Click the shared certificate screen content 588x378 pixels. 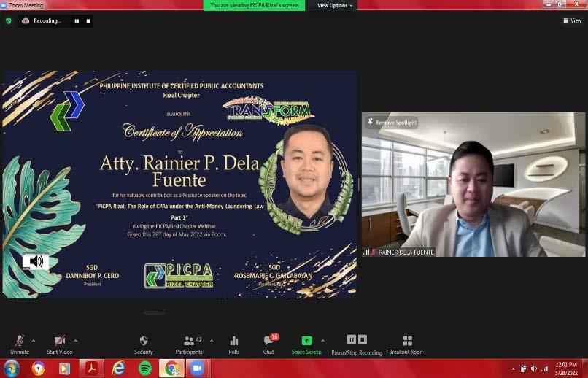pyautogui.click(x=179, y=184)
